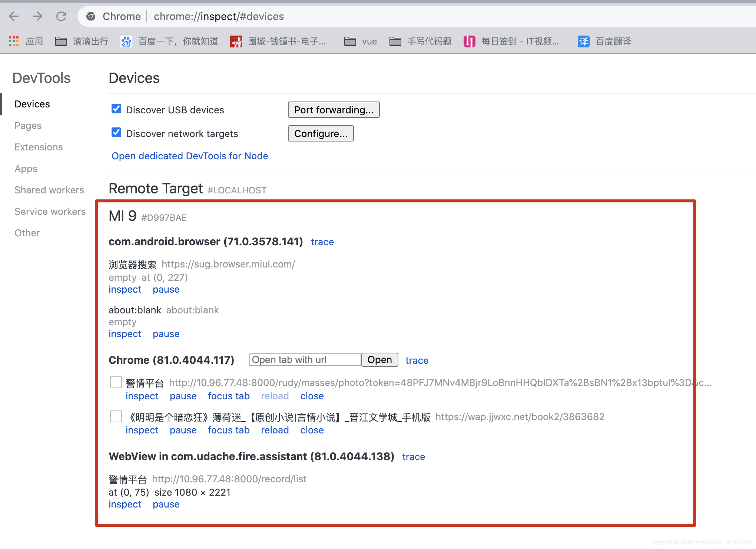Switch to Shared workers in the sidebar
756x549 pixels.
[x=49, y=190]
